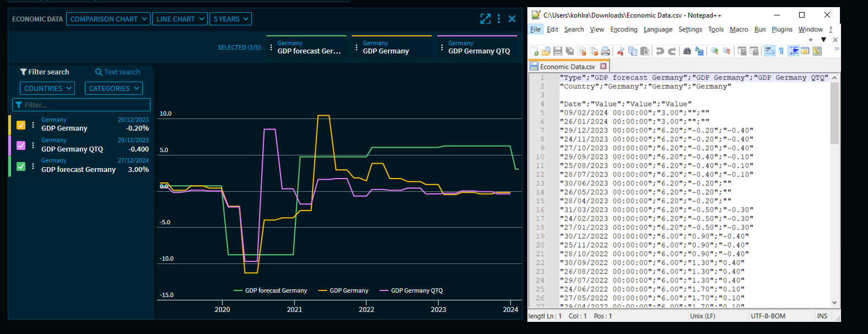The image size is (868, 334).
Task: Toggle Show All Characters pilcrow icon
Action: coord(781,51)
